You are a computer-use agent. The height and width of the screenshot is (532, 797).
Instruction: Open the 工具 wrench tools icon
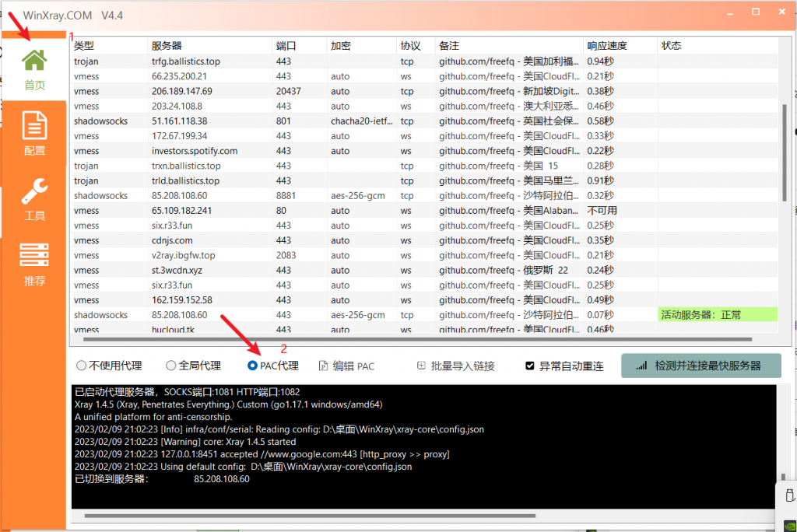click(x=34, y=191)
